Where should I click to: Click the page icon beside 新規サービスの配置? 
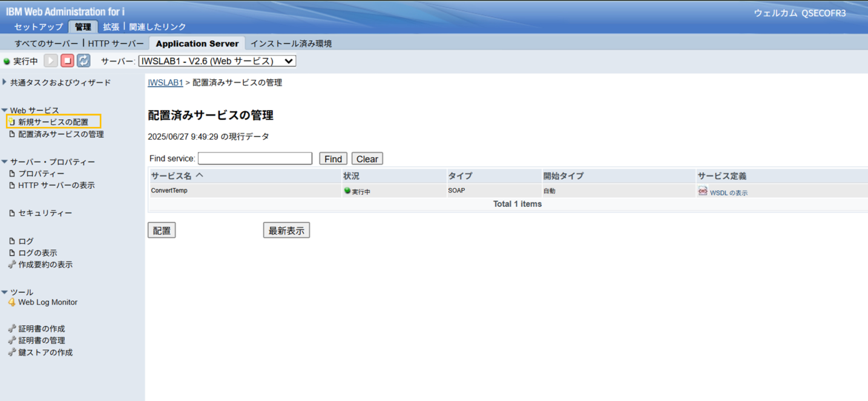(x=12, y=122)
